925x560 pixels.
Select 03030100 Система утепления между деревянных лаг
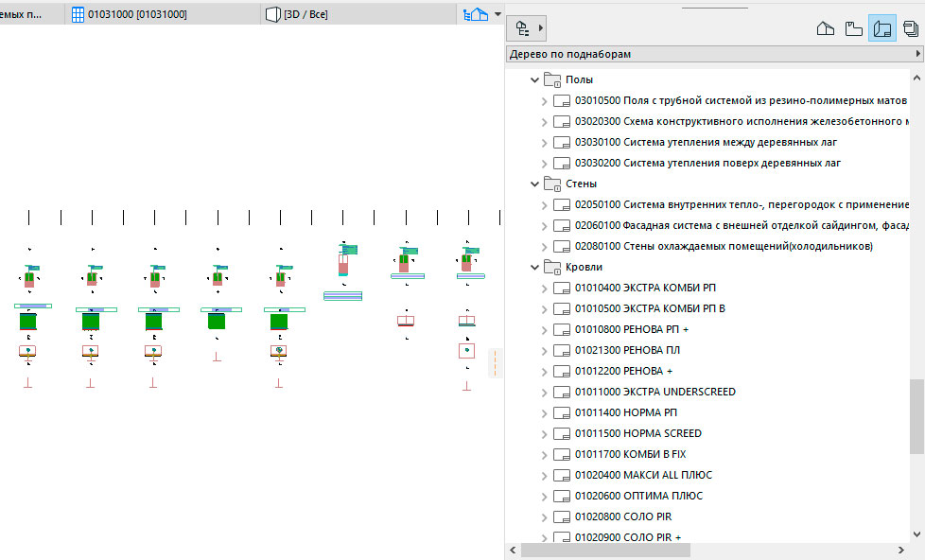coord(707,142)
